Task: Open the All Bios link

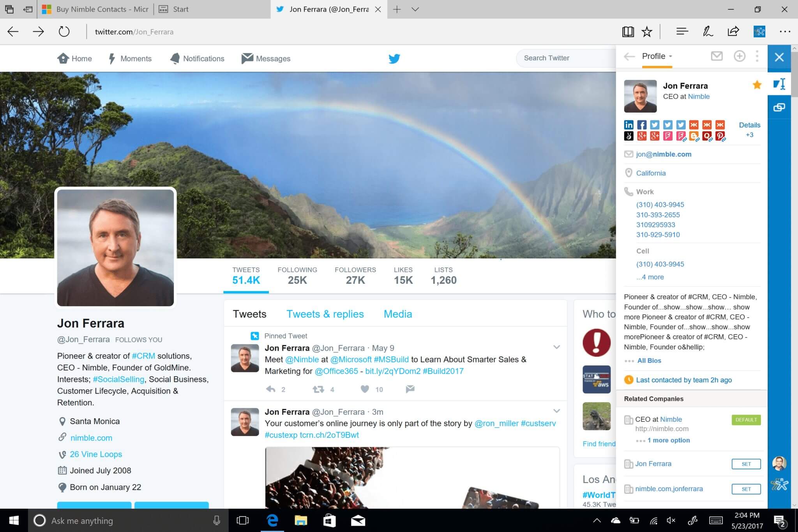Action: tap(649, 361)
